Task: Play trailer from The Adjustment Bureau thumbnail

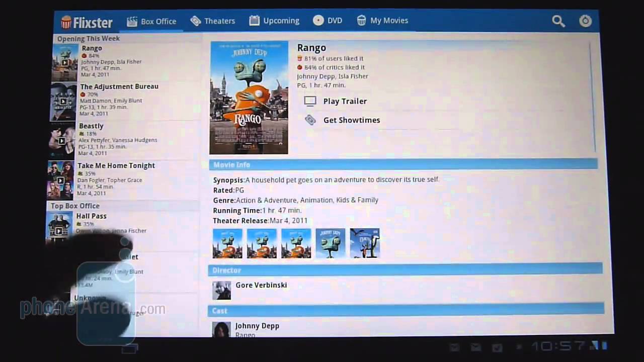Action: 63,102
